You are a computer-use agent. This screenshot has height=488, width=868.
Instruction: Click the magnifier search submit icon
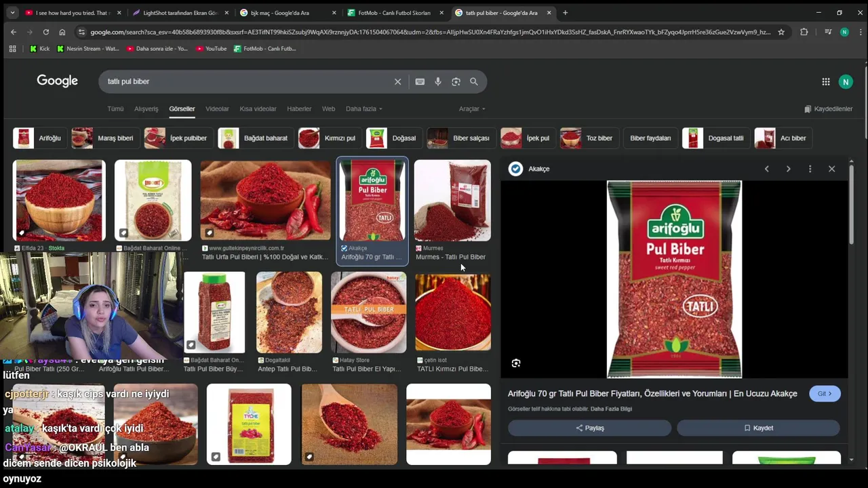474,81
